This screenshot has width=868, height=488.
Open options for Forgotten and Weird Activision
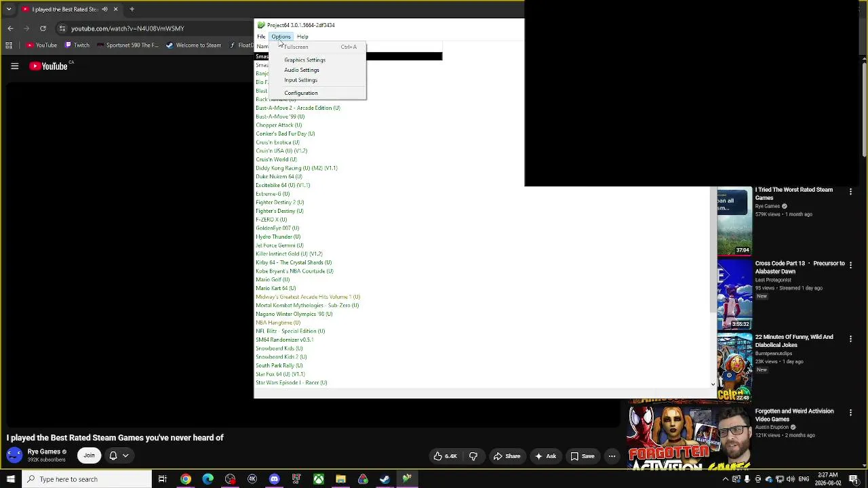[x=850, y=413]
